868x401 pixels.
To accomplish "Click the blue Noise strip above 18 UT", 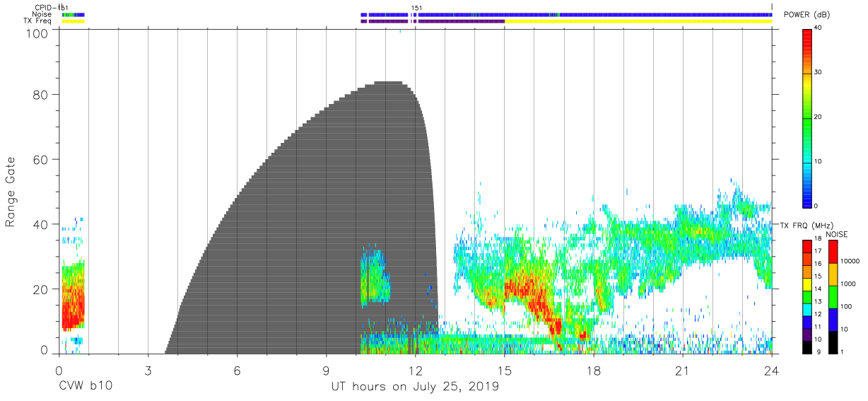I will click(594, 14).
